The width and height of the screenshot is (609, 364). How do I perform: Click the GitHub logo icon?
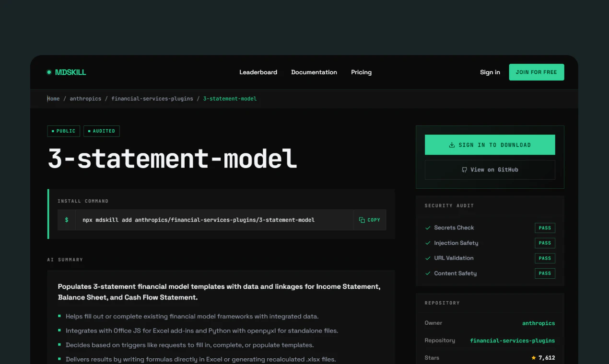pos(464,170)
